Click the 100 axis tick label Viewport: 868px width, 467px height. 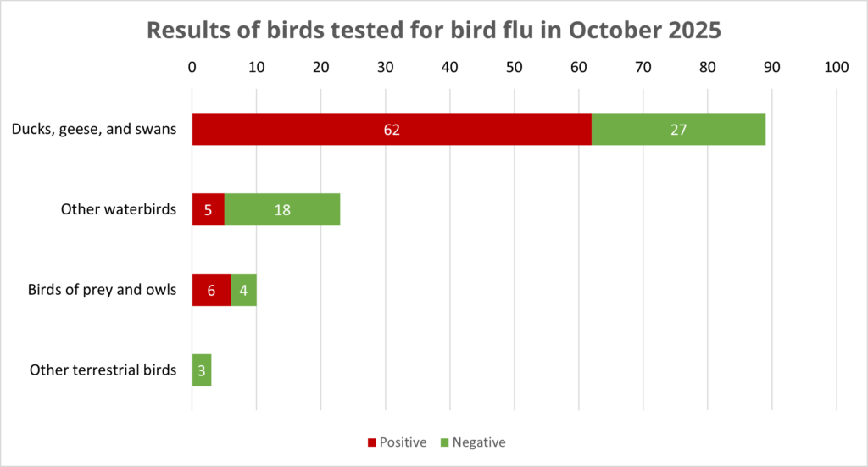(x=836, y=68)
